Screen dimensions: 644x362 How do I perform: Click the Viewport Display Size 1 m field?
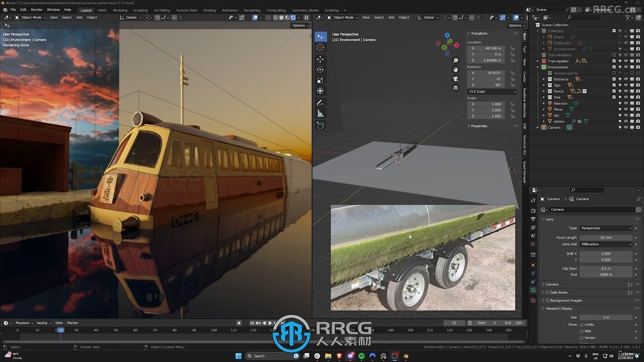(606, 317)
